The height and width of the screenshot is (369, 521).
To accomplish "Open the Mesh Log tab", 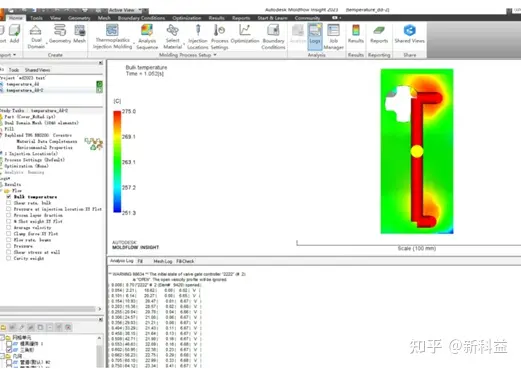I will (163, 261).
